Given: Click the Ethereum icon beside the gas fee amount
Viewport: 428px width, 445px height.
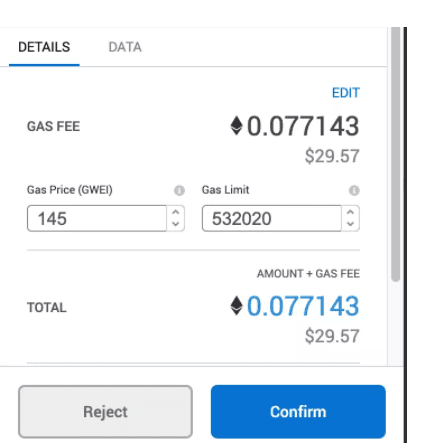Looking at the screenshot, I should (x=236, y=126).
